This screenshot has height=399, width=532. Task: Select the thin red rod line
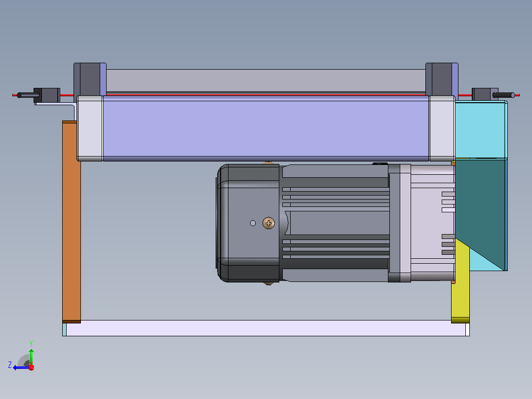pyautogui.click(x=266, y=95)
